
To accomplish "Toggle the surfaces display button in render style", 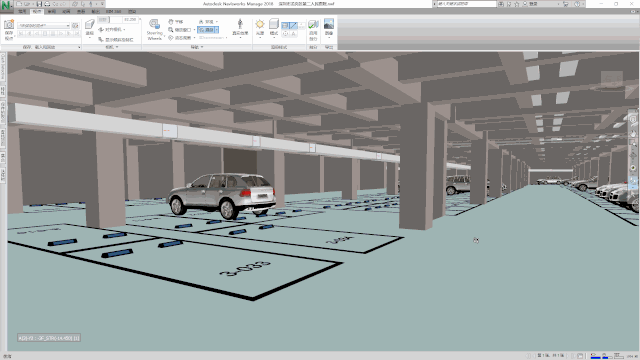I will tap(285, 26).
